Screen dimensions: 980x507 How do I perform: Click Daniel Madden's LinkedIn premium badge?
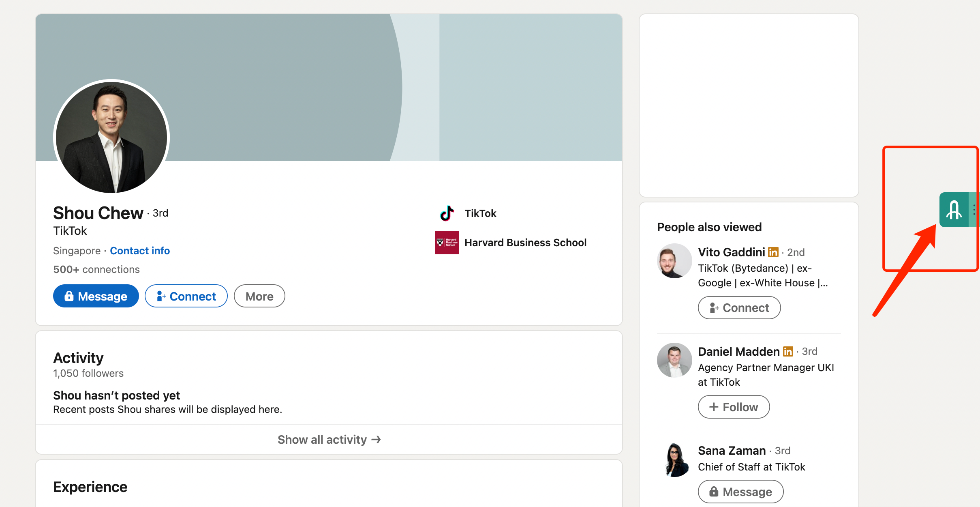coord(788,352)
